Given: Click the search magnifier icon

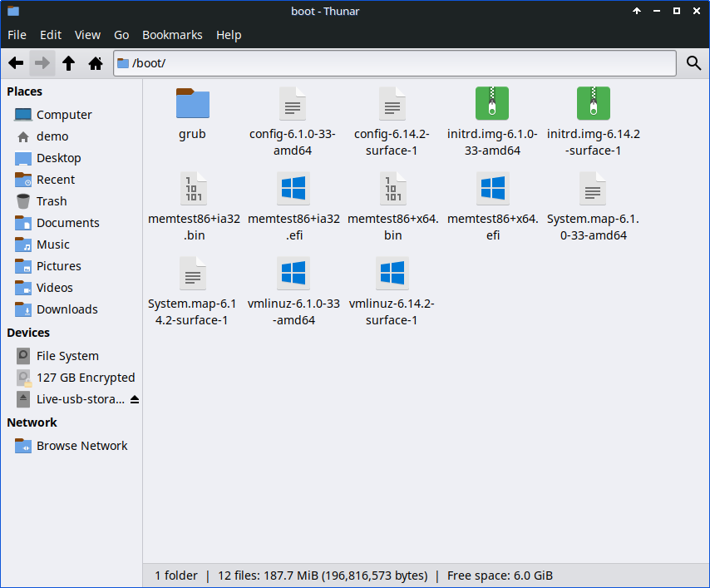Looking at the screenshot, I should (693, 63).
